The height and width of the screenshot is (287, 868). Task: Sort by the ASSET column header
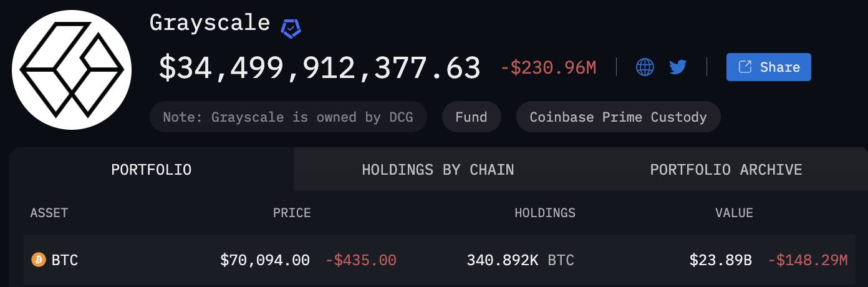(x=49, y=213)
